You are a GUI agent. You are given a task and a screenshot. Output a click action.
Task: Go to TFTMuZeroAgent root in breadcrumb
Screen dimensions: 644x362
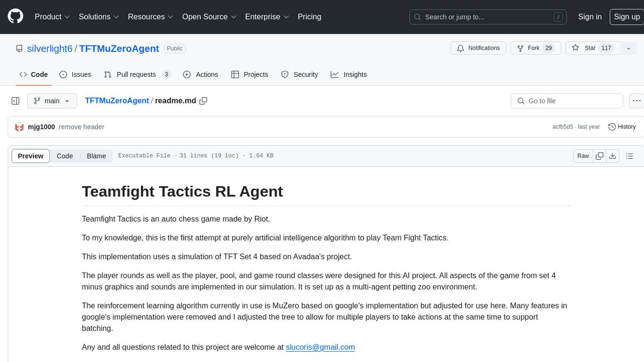coord(116,100)
